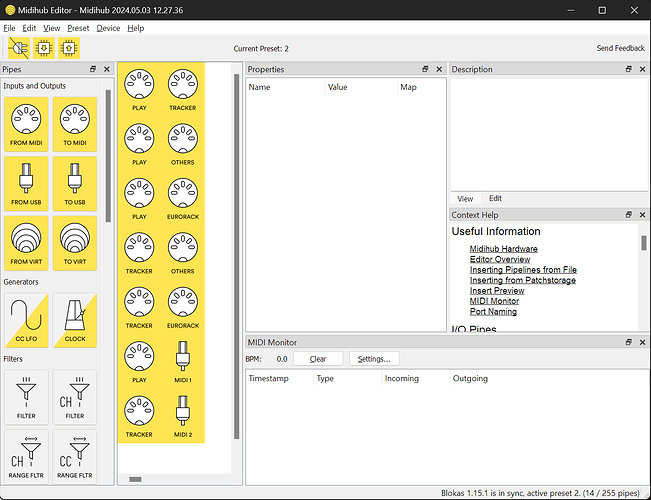Float the Properties panel
Image resolution: width=651 pixels, height=500 pixels.
425,69
